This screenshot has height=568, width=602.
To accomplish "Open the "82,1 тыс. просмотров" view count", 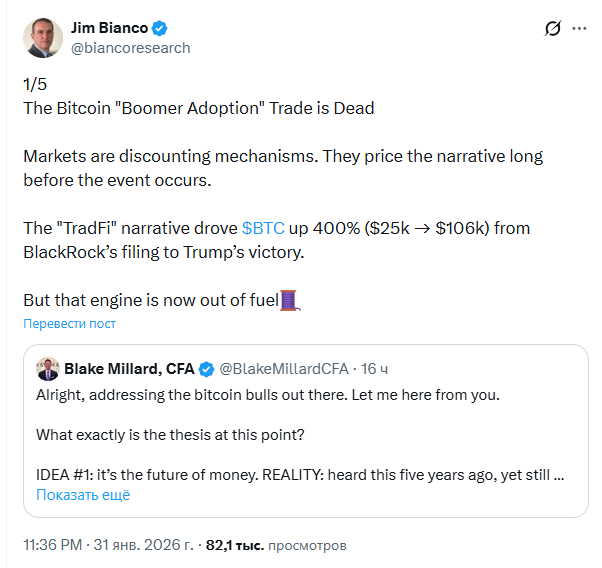I will point(276,546).
